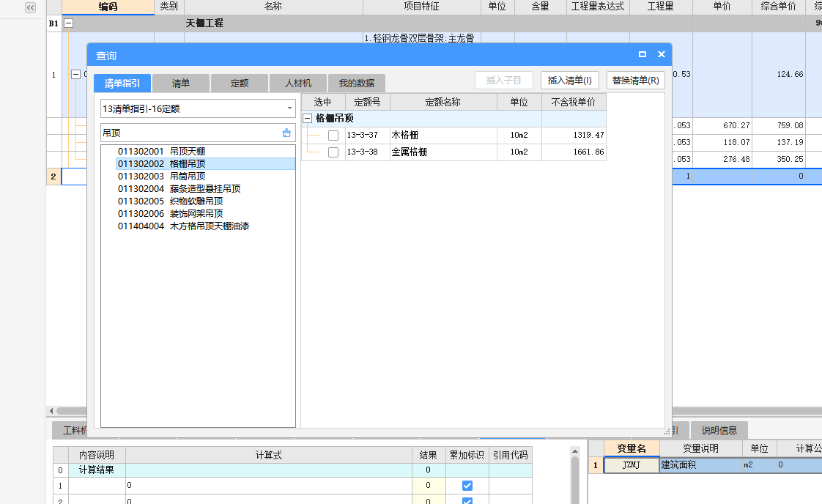Click the 定额名称 column header
Image resolution: width=822 pixels, height=504 pixels.
[443, 102]
